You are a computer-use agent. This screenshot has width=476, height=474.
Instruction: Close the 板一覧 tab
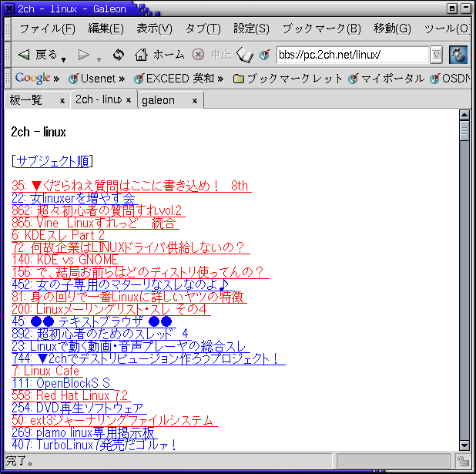62,100
